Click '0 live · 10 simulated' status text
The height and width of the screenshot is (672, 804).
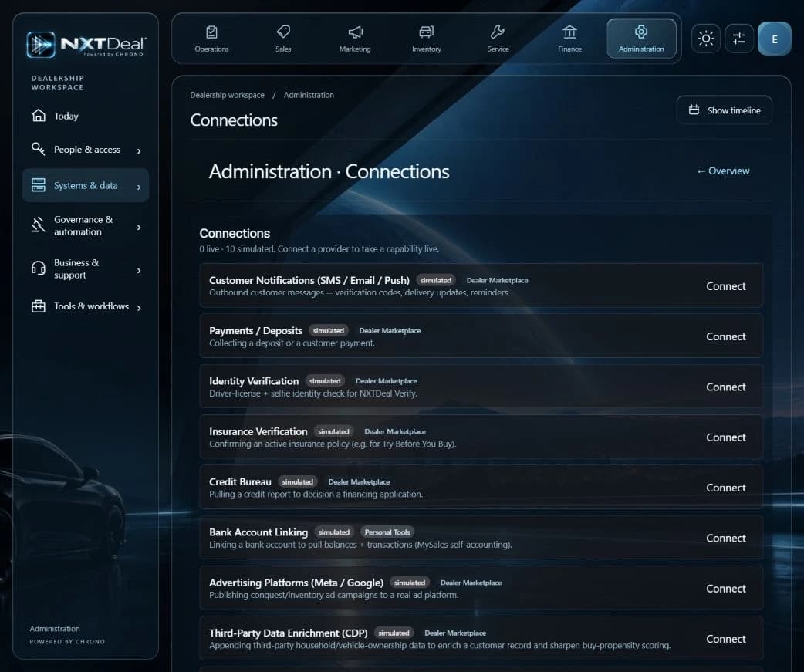coord(237,248)
